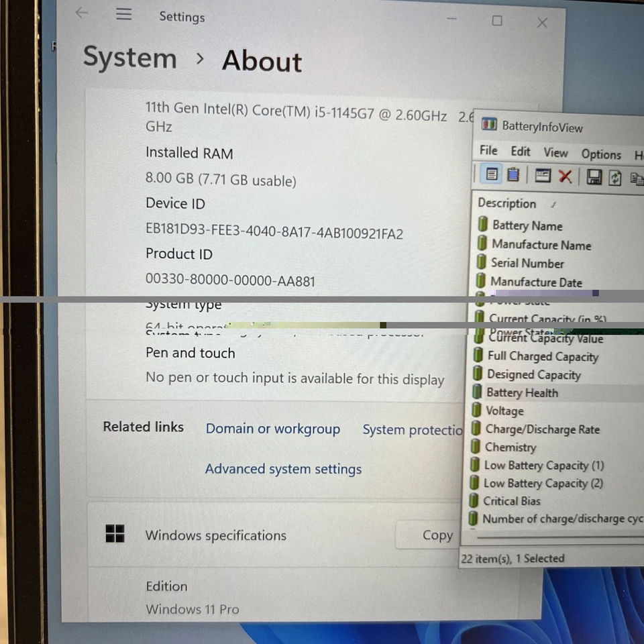644x644 pixels.
Task: Open the Settings hamburger navigation menu
Action: click(x=123, y=14)
